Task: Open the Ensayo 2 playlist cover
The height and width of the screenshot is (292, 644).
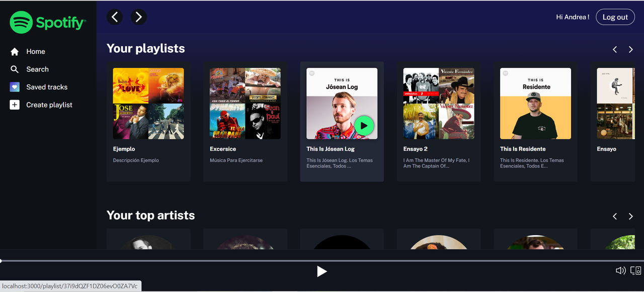Action: click(439, 104)
